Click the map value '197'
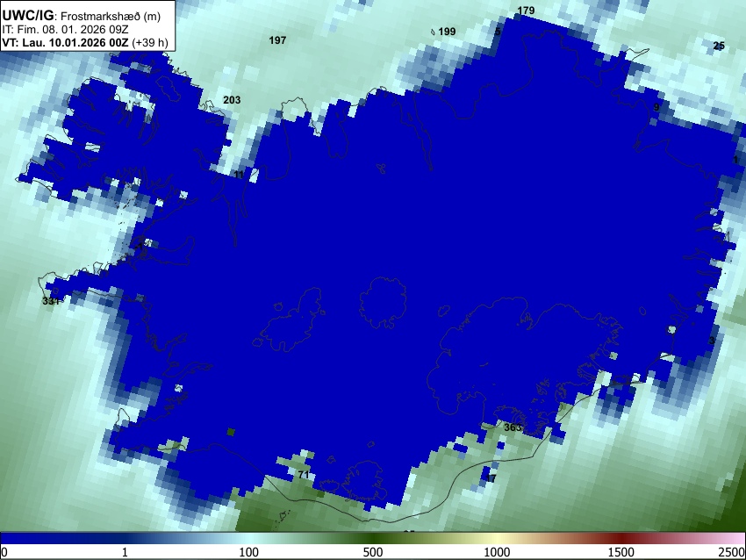 (x=277, y=40)
